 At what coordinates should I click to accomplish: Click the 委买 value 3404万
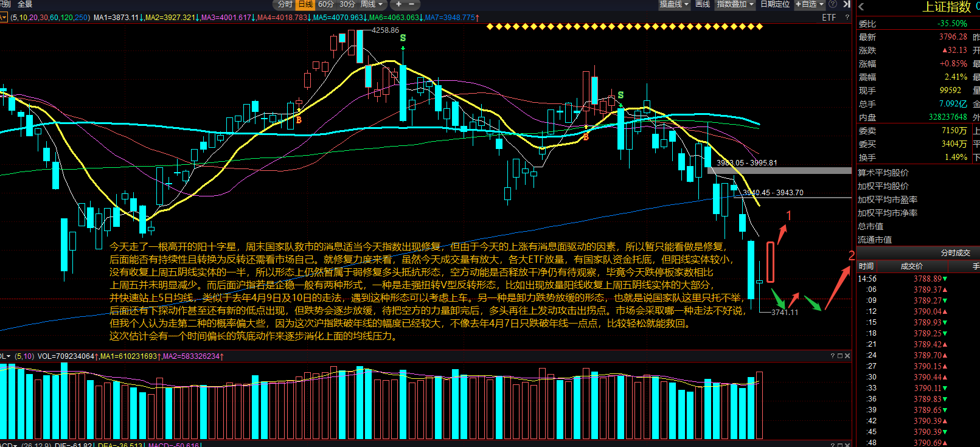pyautogui.click(x=954, y=144)
